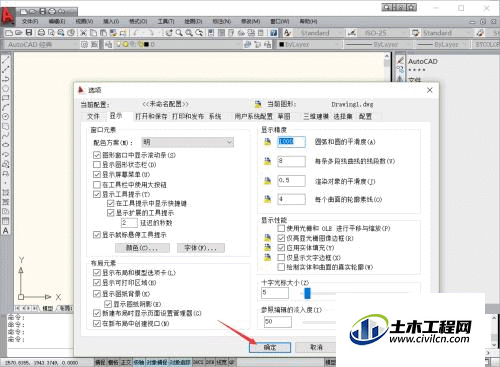Open Standard table style dropdown on right
Screen dimensions: 500x367
446,33
